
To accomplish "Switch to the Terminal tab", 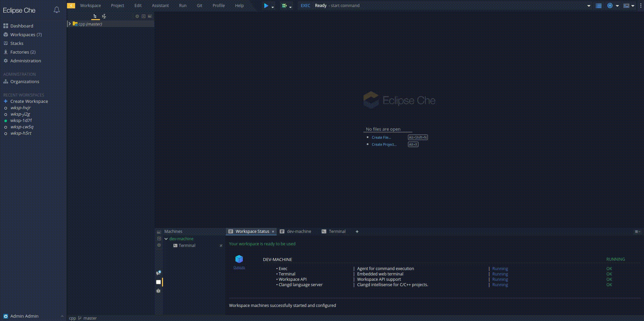I will (x=334, y=232).
